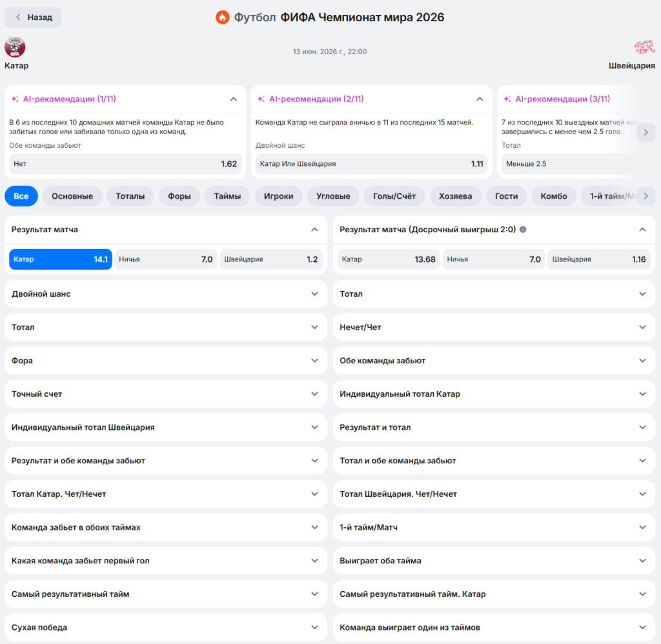Switch to the Комбо tab
Viewport: 661px width, 644px height.
coord(554,196)
